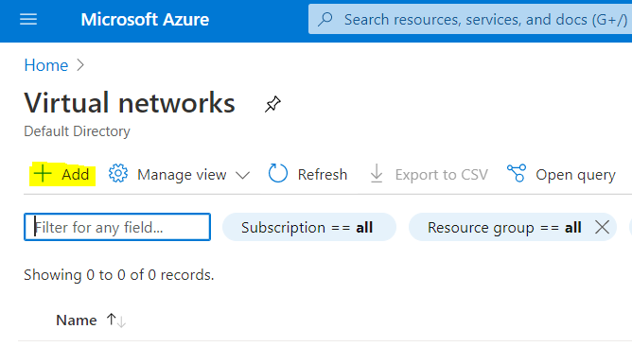Click the Export to CSV download icon
The width and height of the screenshot is (632, 364).
(x=377, y=174)
